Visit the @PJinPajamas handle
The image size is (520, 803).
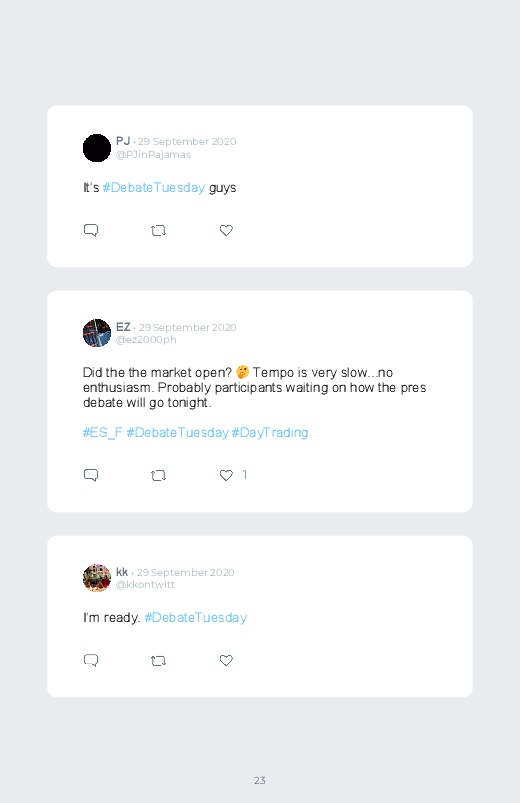point(153,155)
